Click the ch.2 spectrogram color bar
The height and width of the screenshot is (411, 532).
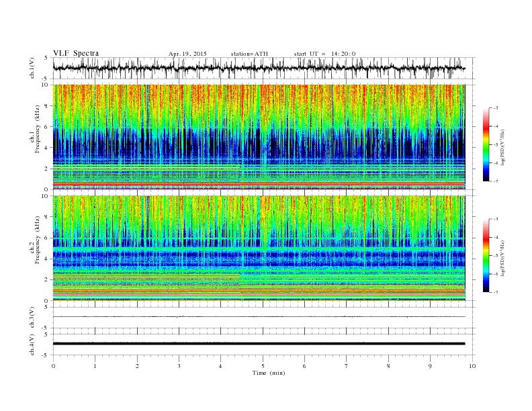(x=486, y=256)
